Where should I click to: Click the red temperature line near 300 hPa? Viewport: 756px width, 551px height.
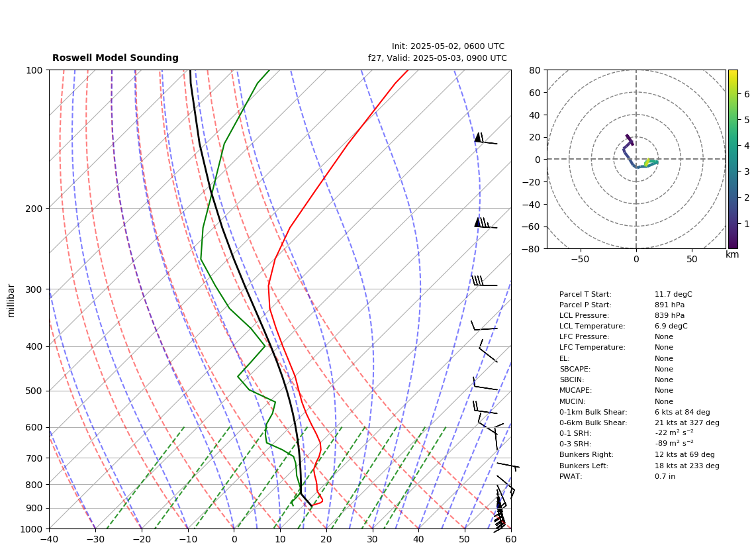click(269, 289)
